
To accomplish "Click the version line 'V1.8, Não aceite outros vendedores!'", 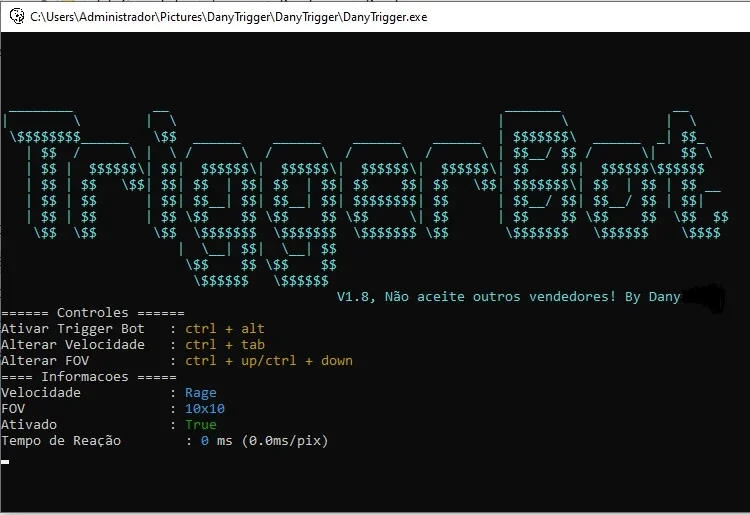I will [476, 297].
